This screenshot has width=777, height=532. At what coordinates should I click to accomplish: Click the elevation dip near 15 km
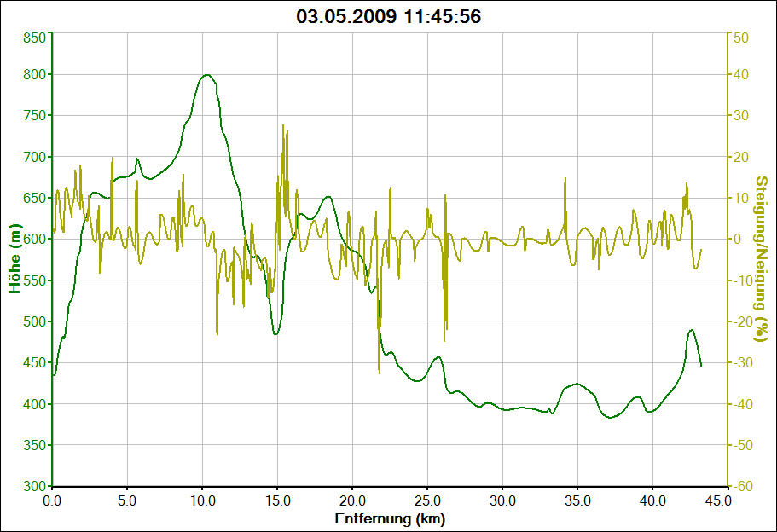point(275,333)
